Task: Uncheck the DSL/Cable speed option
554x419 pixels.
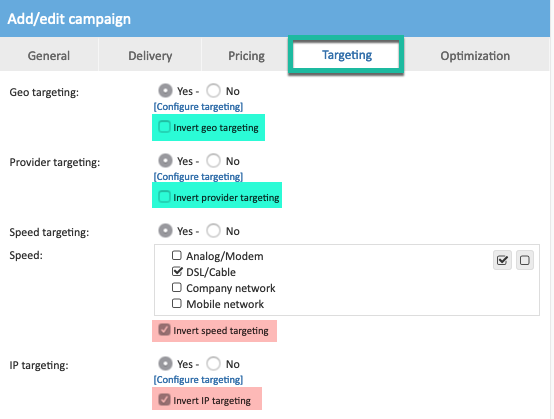Action: (177, 271)
